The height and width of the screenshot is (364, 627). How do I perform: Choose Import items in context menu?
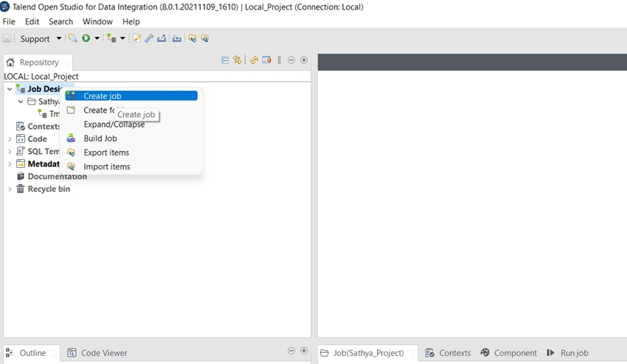pyautogui.click(x=131, y=167)
